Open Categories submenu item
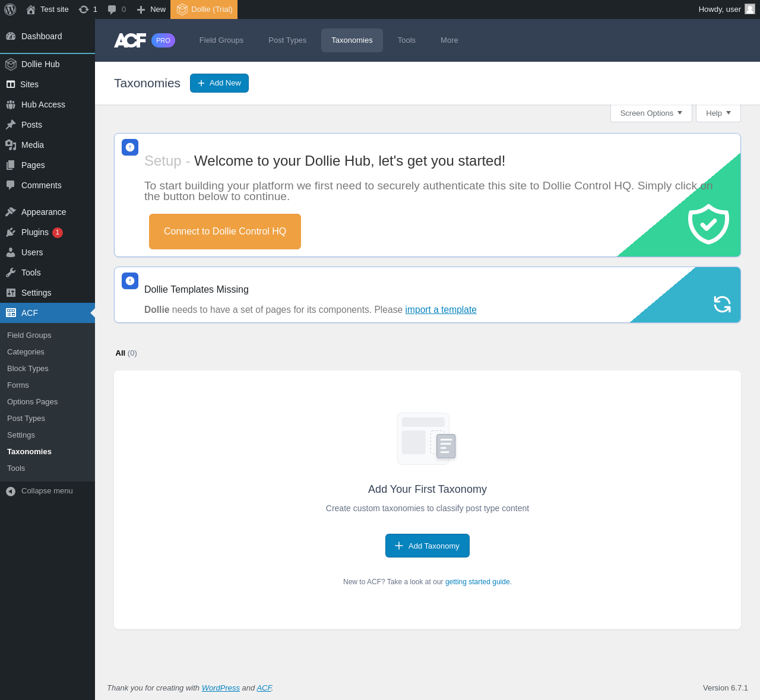This screenshot has height=700, width=760. (x=47, y=352)
